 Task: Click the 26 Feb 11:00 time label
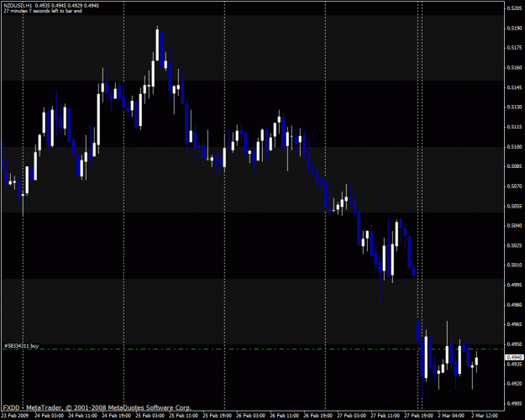point(284,416)
